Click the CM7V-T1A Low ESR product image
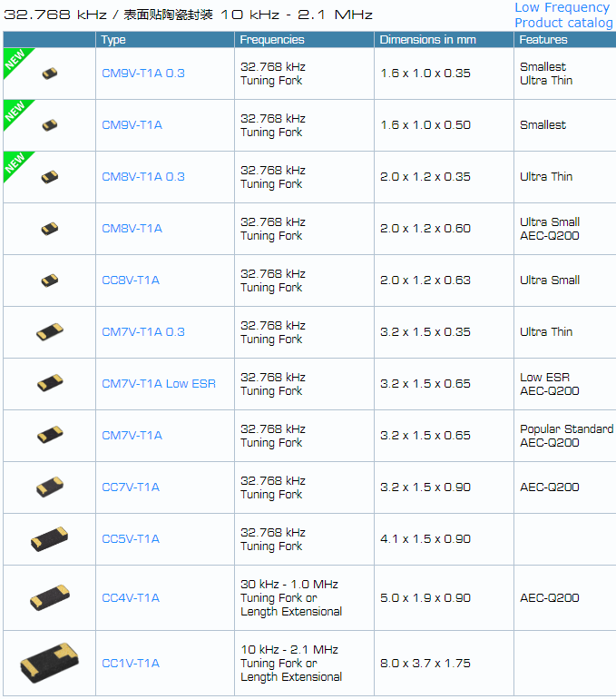 coord(50,384)
